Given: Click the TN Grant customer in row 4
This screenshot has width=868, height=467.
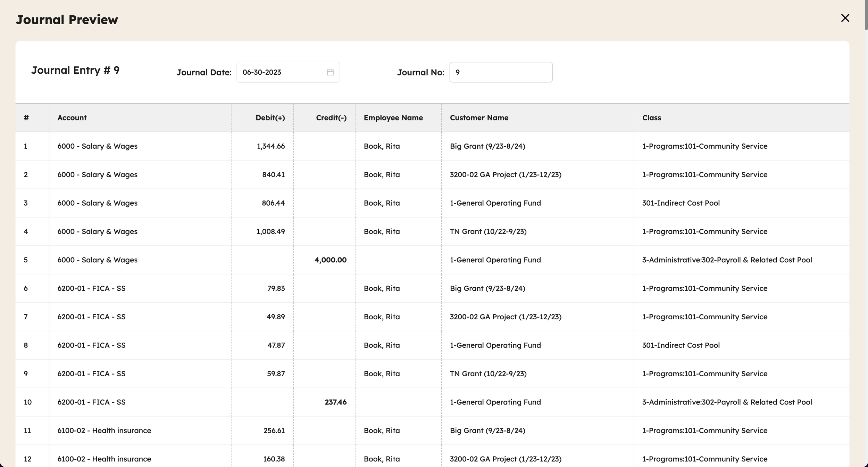Looking at the screenshot, I should click(488, 231).
